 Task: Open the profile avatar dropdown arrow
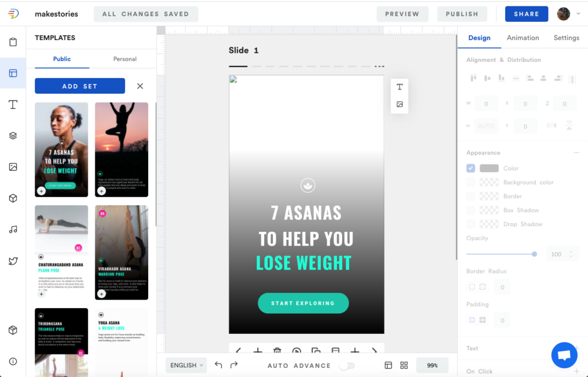point(578,14)
